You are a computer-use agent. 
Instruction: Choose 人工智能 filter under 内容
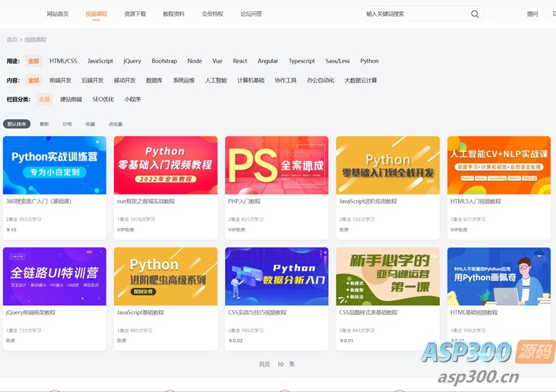[x=215, y=81]
